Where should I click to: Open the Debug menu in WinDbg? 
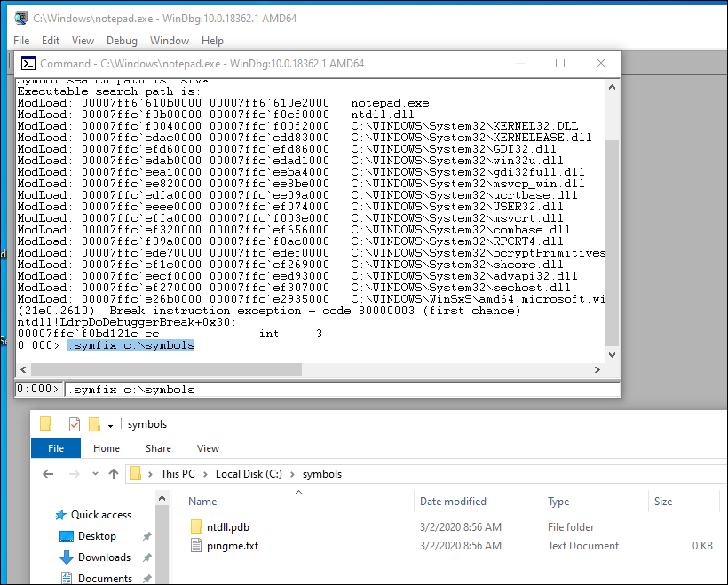pos(122,41)
